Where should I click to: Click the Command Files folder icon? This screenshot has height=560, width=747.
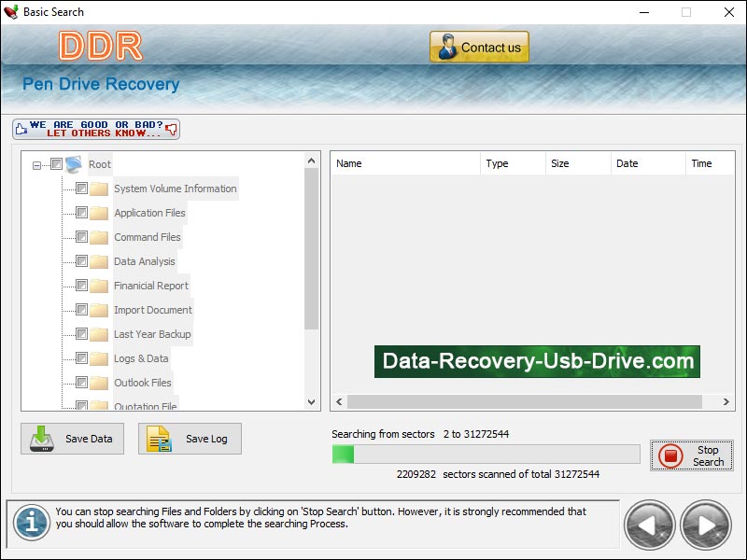click(99, 237)
